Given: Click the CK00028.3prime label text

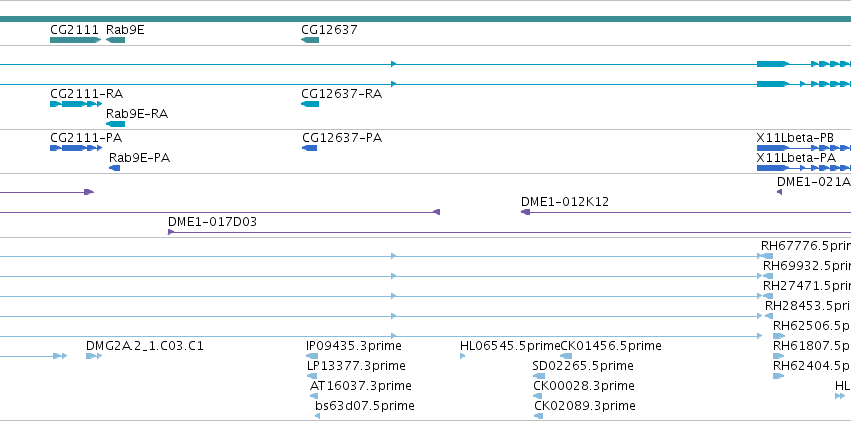Looking at the screenshot, I should click(x=583, y=386).
